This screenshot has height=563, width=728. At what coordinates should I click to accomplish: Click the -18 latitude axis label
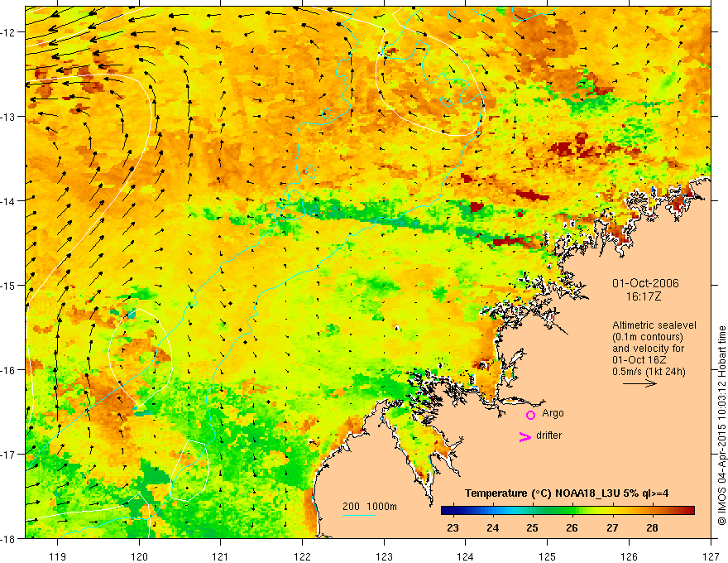[8, 538]
